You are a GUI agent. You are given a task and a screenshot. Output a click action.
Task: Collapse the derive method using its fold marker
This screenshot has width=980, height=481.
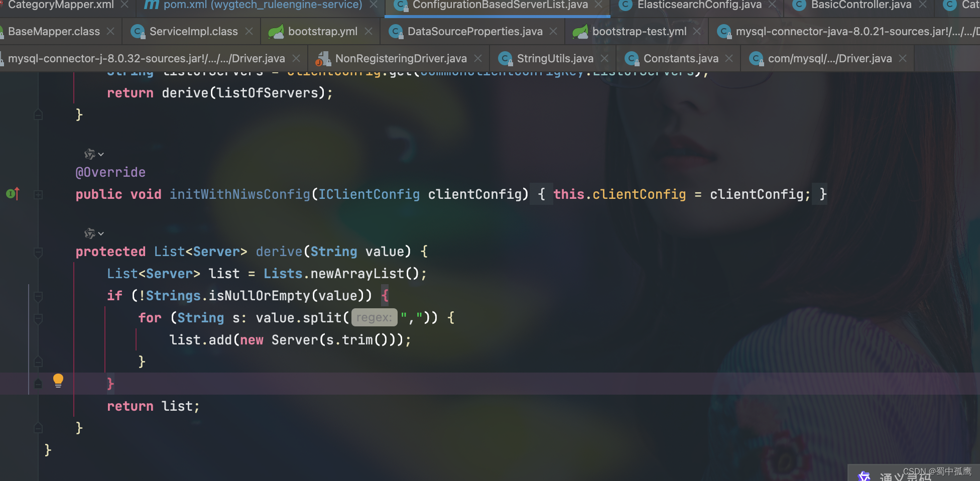tap(38, 251)
